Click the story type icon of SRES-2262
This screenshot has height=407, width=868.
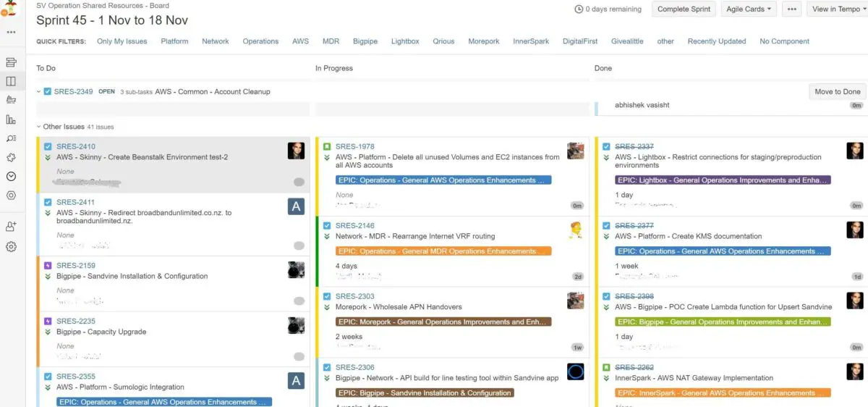point(606,367)
